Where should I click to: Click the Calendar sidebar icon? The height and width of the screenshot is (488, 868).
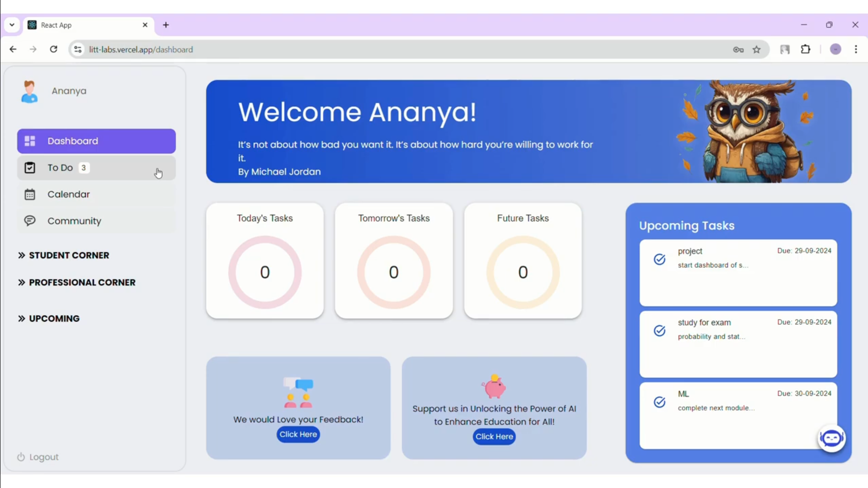click(x=30, y=194)
